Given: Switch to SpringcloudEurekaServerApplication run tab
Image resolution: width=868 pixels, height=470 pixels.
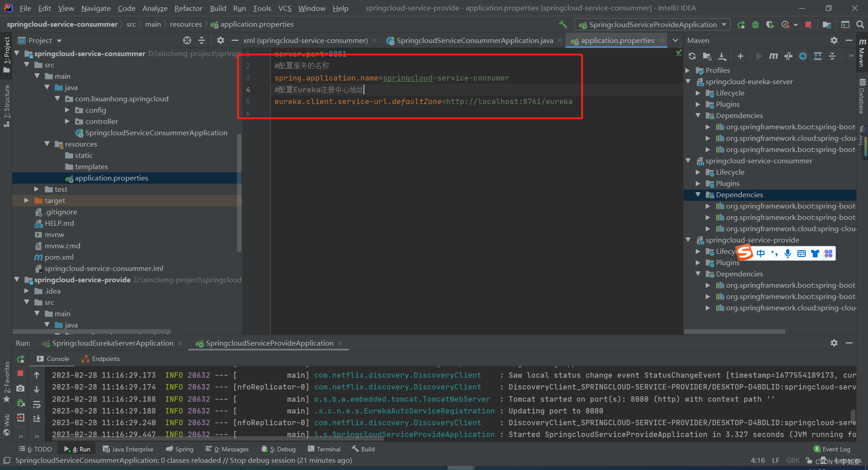Looking at the screenshot, I should click(113, 343).
